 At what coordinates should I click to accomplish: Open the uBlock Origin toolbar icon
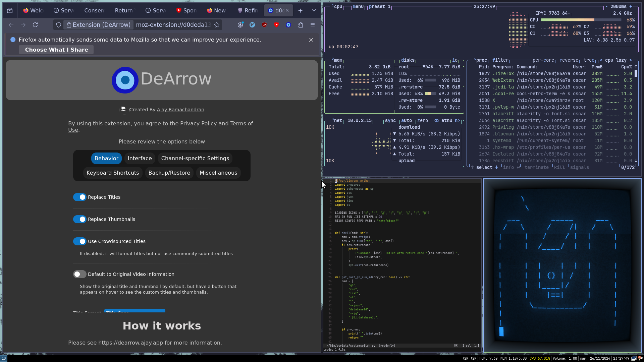click(264, 25)
